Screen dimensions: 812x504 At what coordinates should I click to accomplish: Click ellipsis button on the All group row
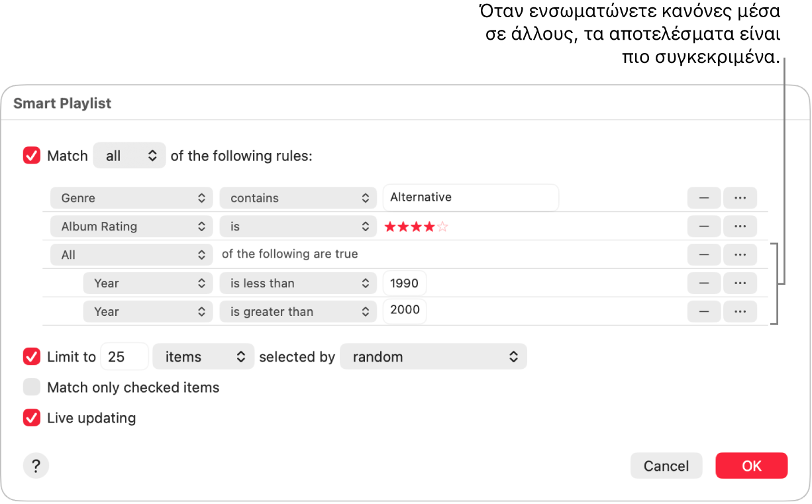click(740, 254)
